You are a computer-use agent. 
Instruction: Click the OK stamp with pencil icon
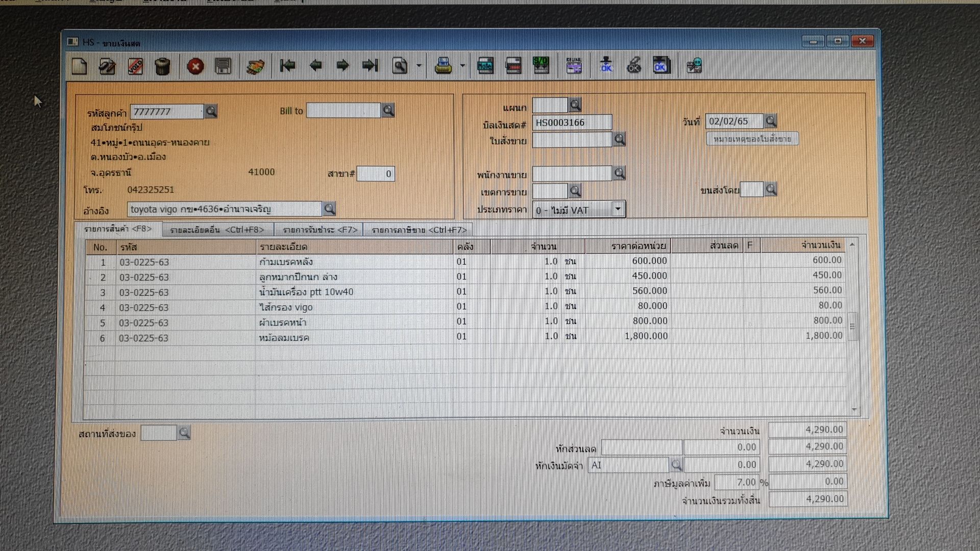click(x=634, y=65)
